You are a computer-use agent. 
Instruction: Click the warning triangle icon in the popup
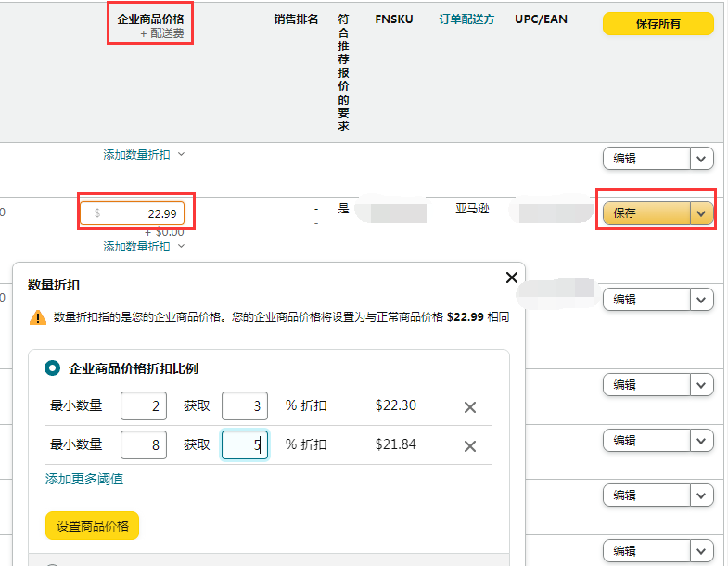click(38, 317)
